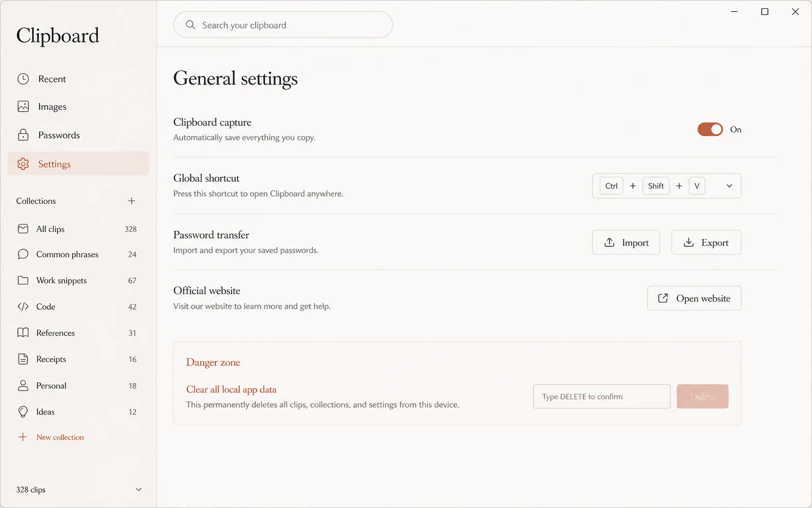Click the padlock icon beside Passwords
Screen dimensions: 812x508
pos(23,135)
